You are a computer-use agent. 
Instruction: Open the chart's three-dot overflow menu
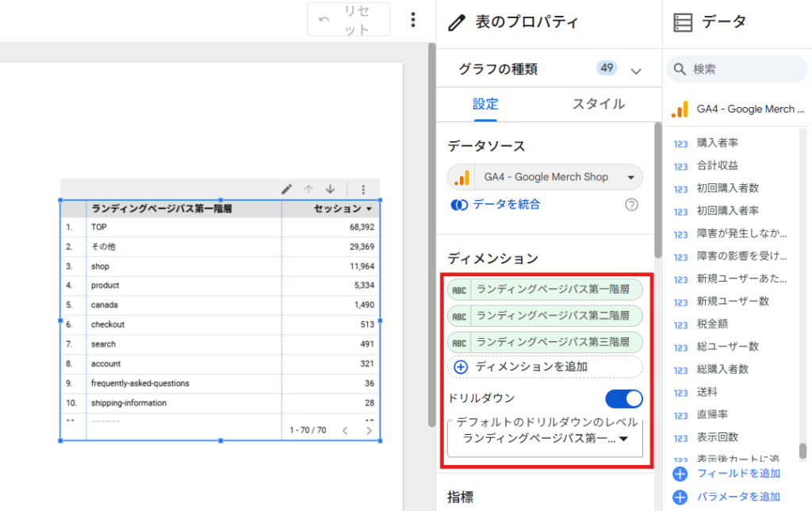(x=363, y=189)
